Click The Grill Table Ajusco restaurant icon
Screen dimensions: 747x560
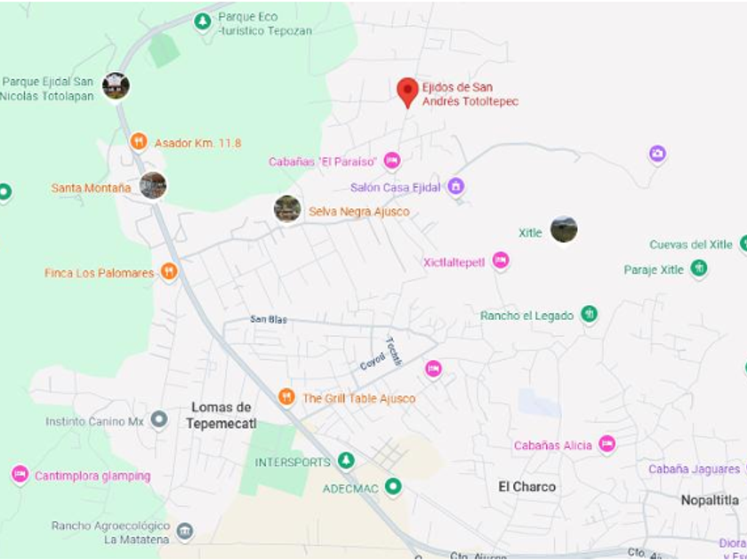286,396
